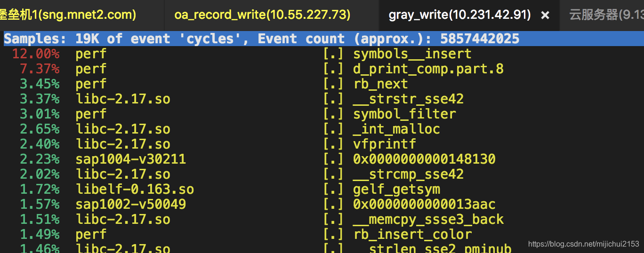Switch to the sng.mnet2.com terminal tab
Screen dimensions: 644x253
tap(82, 15)
